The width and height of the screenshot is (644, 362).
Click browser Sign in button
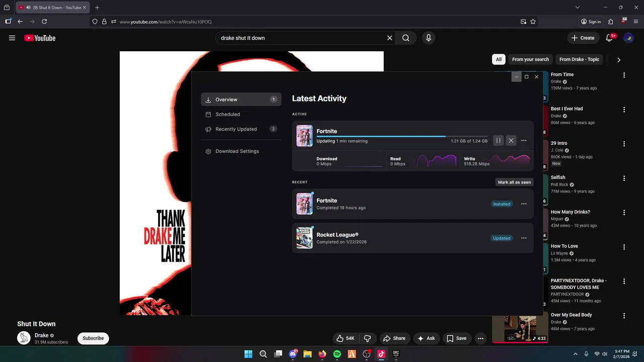click(x=591, y=22)
